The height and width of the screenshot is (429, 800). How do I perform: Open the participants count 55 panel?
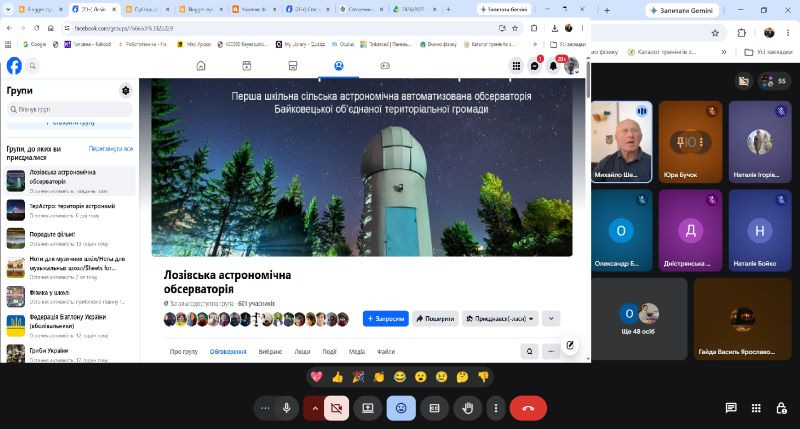[x=774, y=81]
